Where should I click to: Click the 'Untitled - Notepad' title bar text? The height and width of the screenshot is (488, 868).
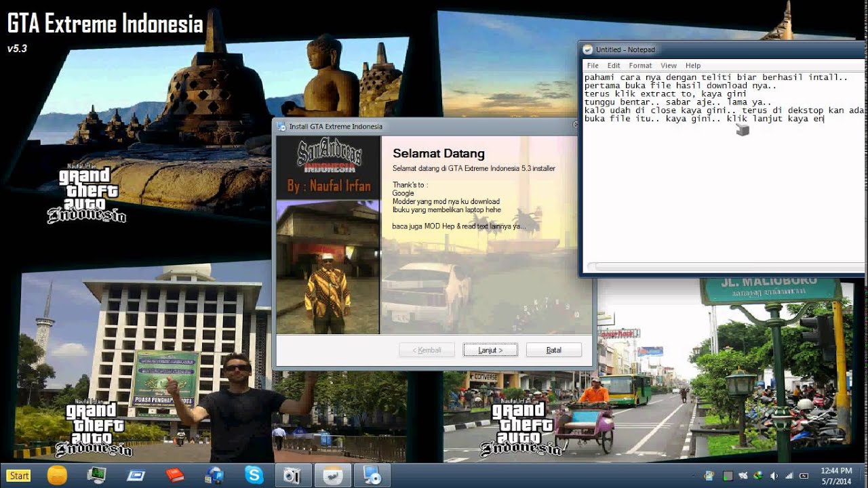[x=625, y=49]
